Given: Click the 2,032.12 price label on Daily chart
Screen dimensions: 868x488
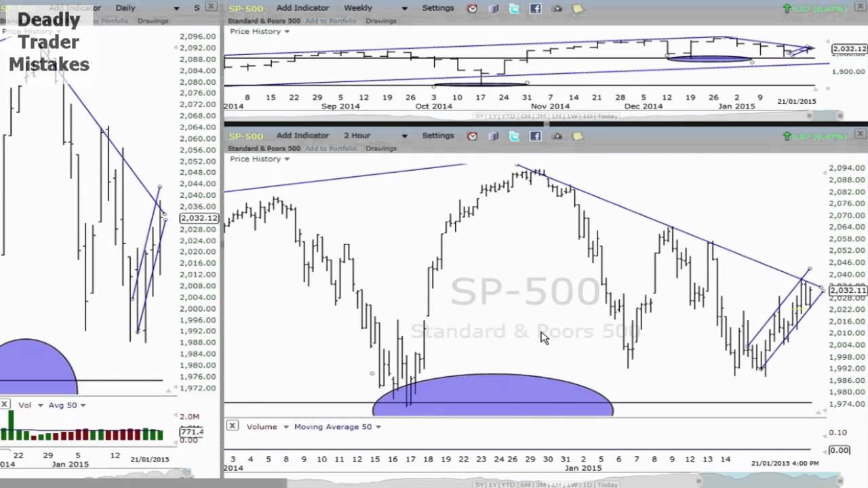Looking at the screenshot, I should click(199, 218).
